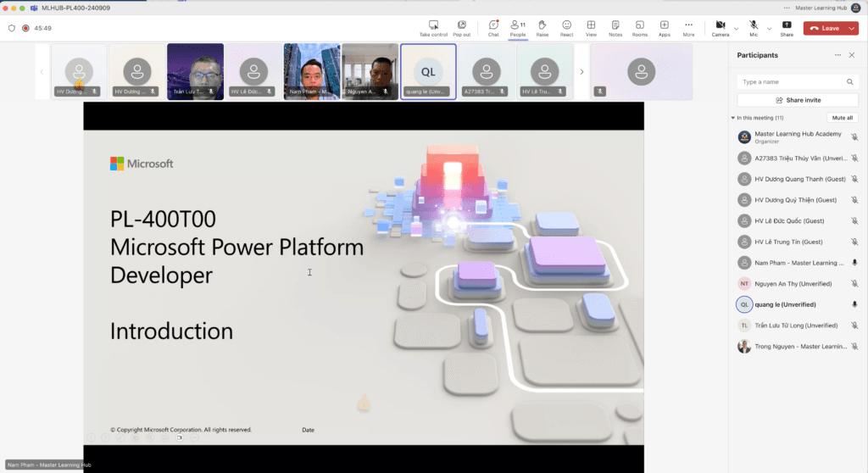Select the quang le QL tile

point(428,71)
